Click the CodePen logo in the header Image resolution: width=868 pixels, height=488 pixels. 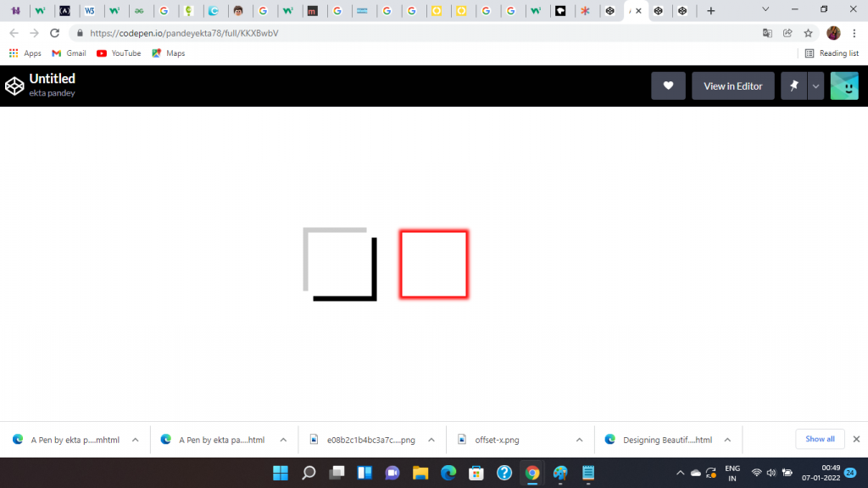[x=14, y=86]
